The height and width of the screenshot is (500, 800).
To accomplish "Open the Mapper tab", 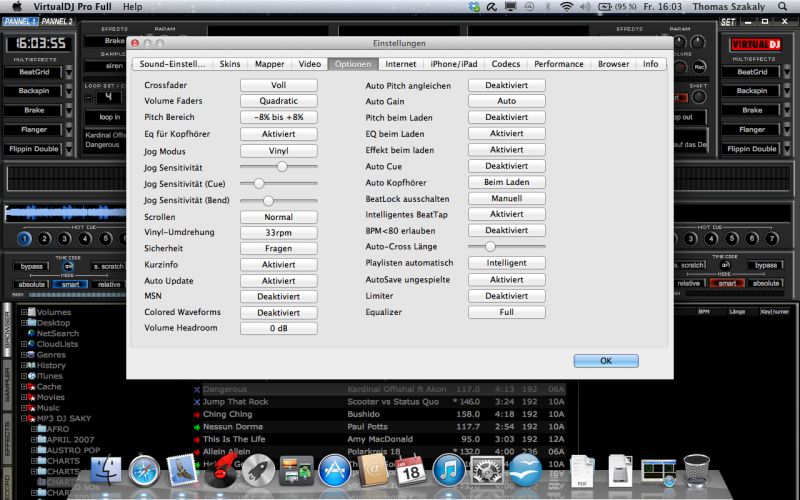I will coord(269,64).
